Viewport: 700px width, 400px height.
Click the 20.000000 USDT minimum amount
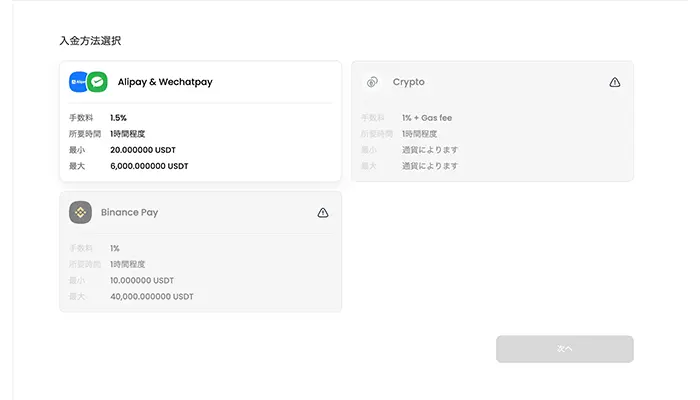[143, 150]
